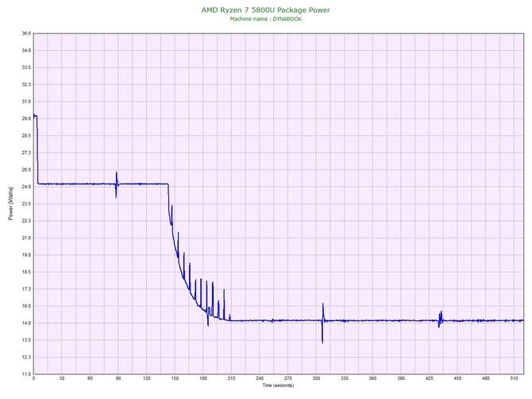Click the y-axis value 36.0
Viewport: 532px width, 399px height.
[26, 33]
